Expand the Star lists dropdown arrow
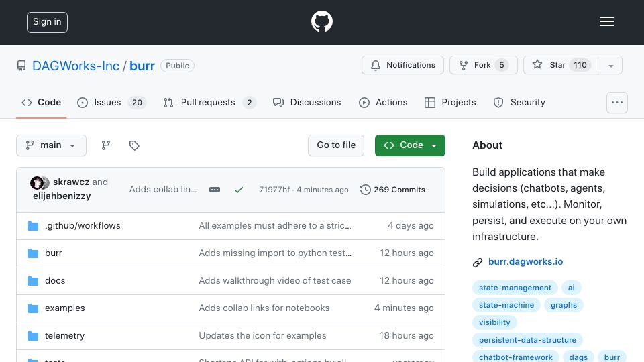This screenshot has height=362, width=644. coord(611,65)
